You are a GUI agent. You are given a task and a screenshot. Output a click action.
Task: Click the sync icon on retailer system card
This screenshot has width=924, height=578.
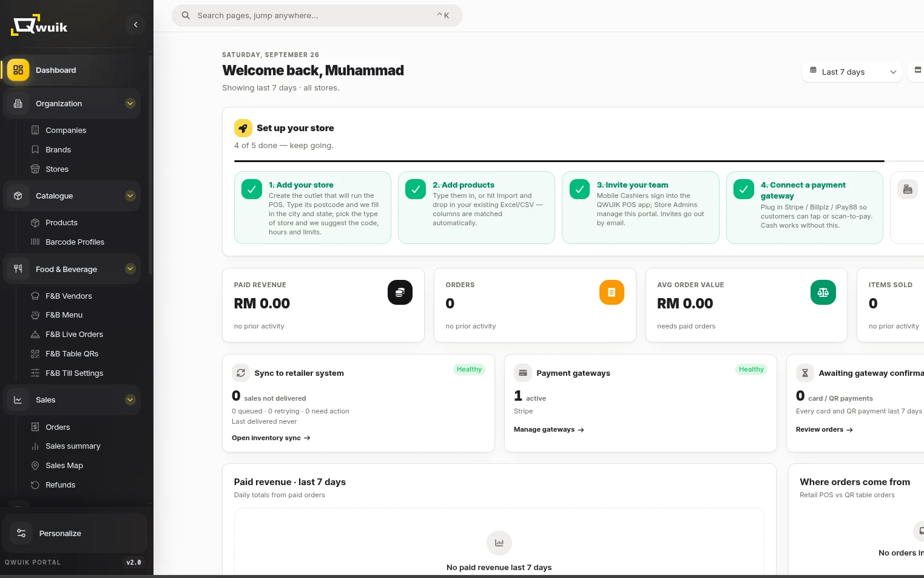tap(241, 373)
